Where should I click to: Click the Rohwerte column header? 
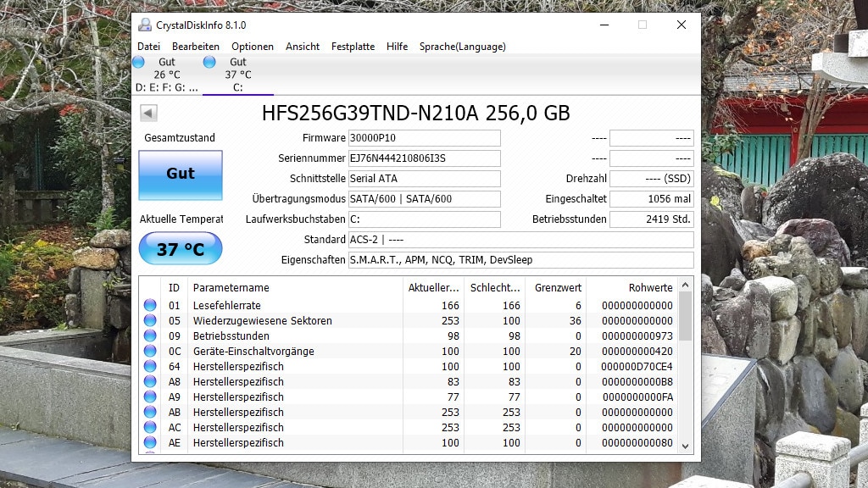(632, 288)
